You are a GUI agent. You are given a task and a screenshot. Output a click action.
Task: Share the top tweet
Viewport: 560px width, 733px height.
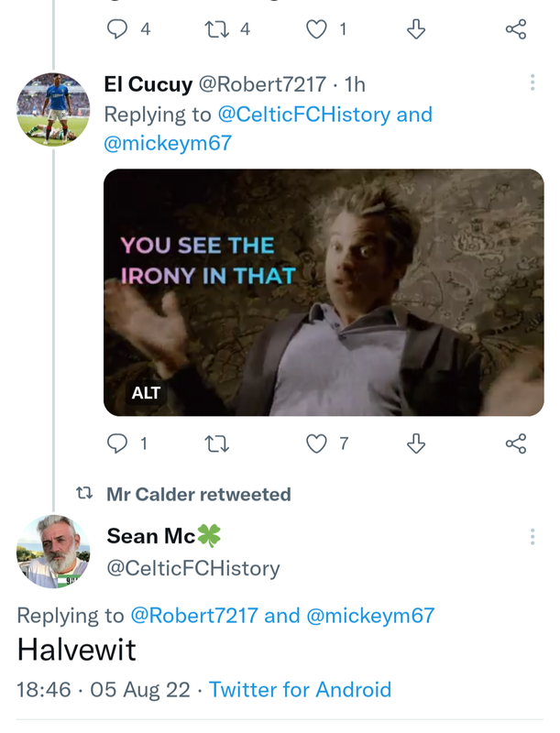tap(516, 29)
